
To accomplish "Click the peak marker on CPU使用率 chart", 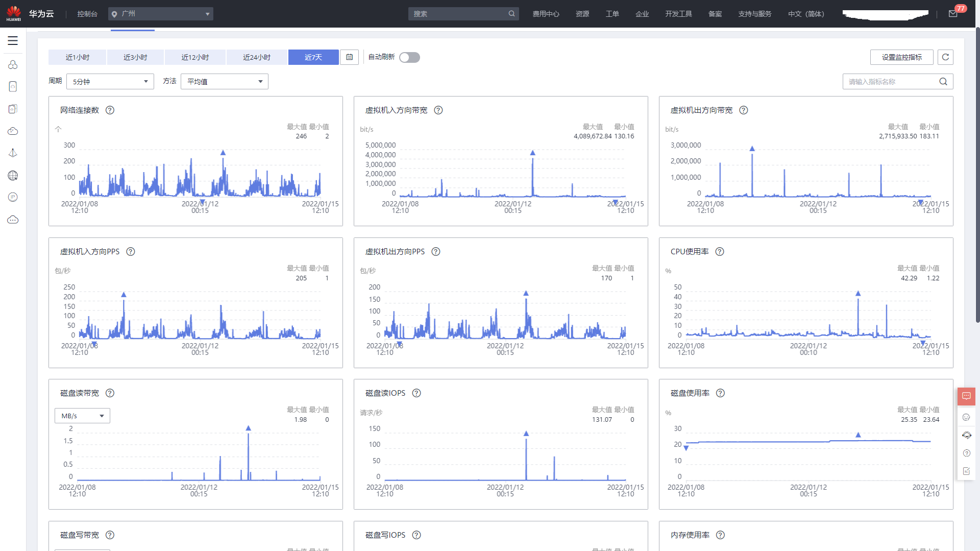I will coord(858,294).
